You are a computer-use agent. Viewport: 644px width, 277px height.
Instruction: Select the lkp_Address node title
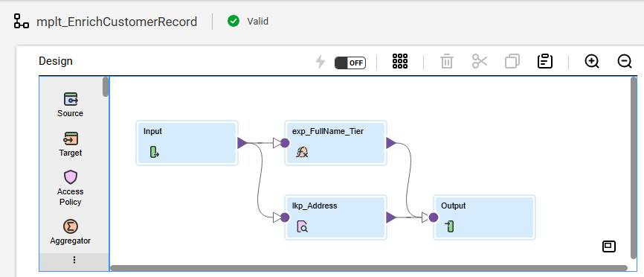coord(315,206)
